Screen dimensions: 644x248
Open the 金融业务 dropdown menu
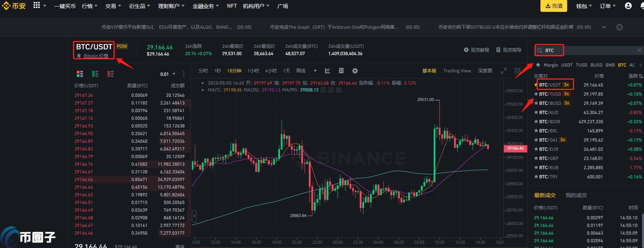(206, 6)
